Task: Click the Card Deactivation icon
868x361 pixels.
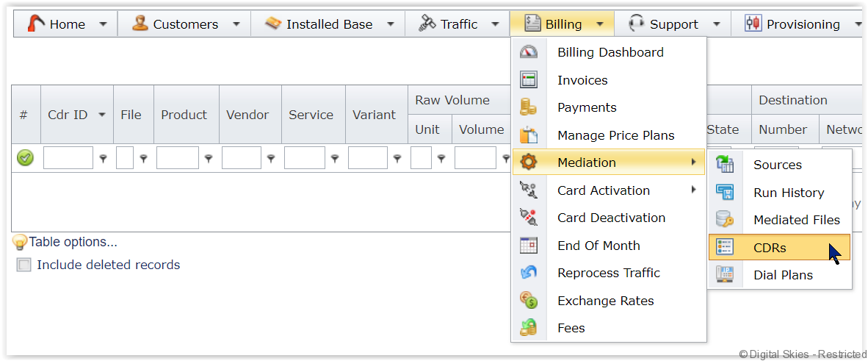Action: pos(528,218)
